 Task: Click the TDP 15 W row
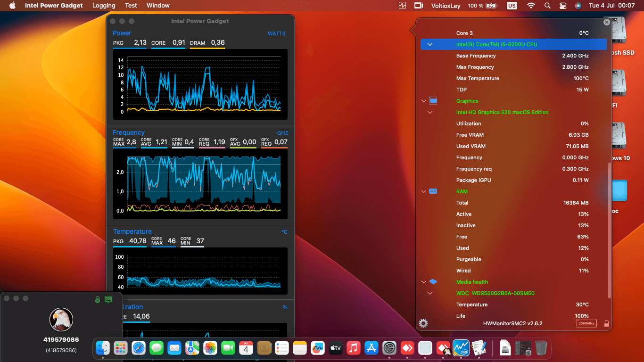click(513, 90)
